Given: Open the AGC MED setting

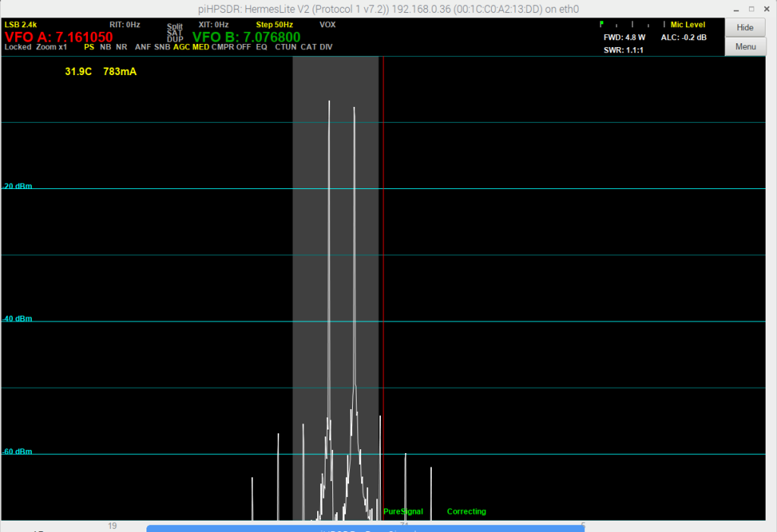Looking at the screenshot, I should [x=191, y=47].
